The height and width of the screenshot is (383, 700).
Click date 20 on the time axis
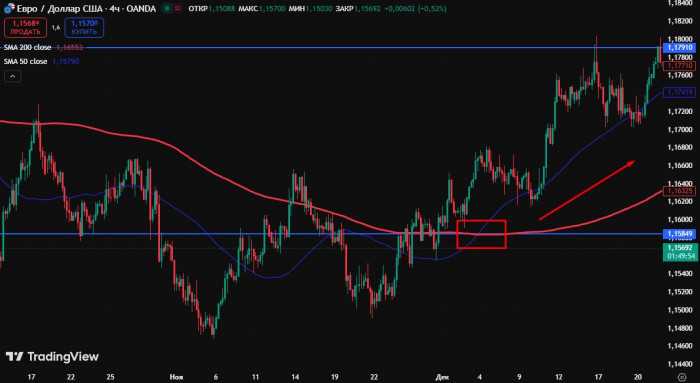pos(638,377)
